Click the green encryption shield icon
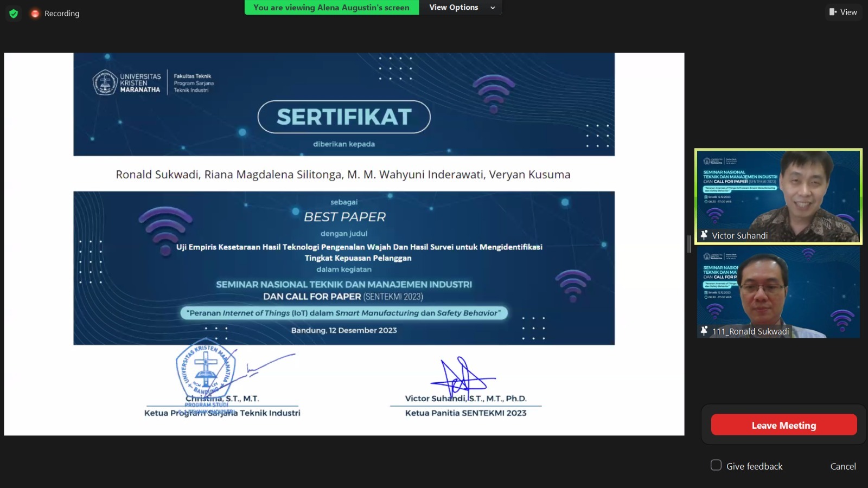Image resolution: width=868 pixels, height=488 pixels. point(14,14)
